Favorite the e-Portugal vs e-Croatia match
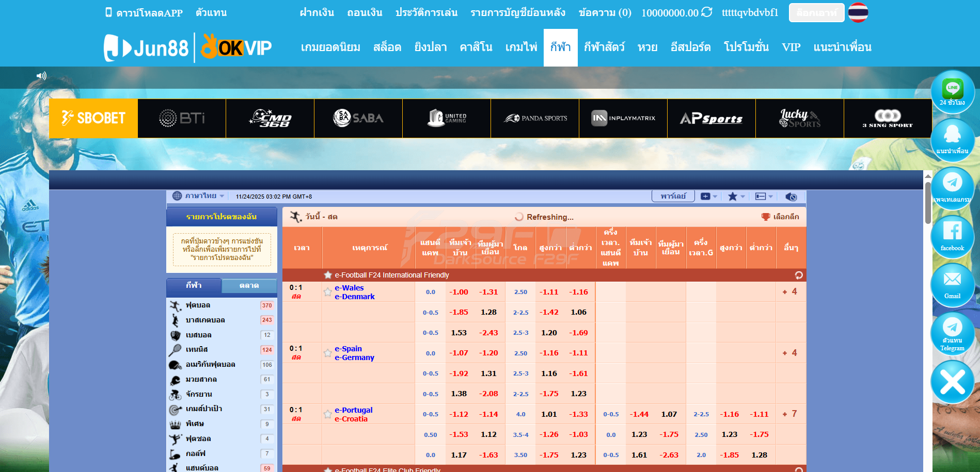980x472 pixels. tap(327, 414)
